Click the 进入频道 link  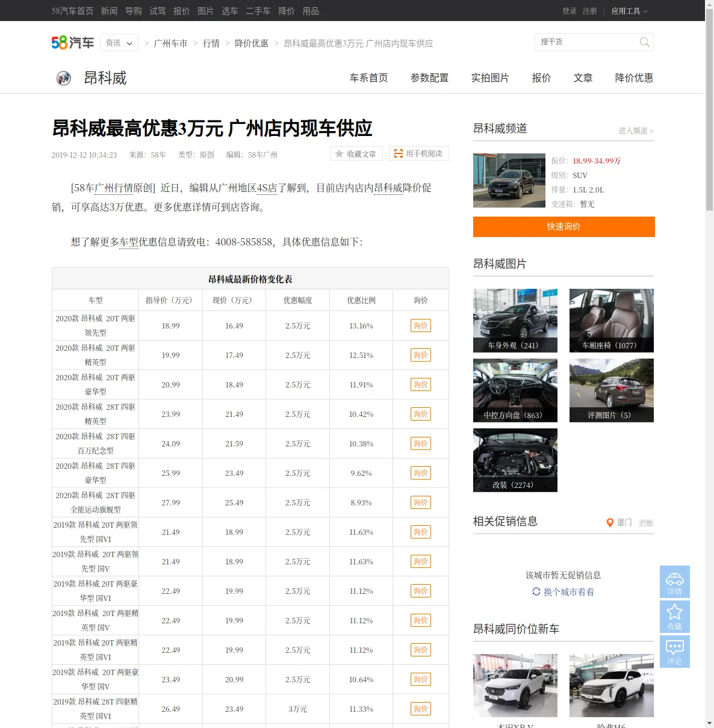[636, 131]
